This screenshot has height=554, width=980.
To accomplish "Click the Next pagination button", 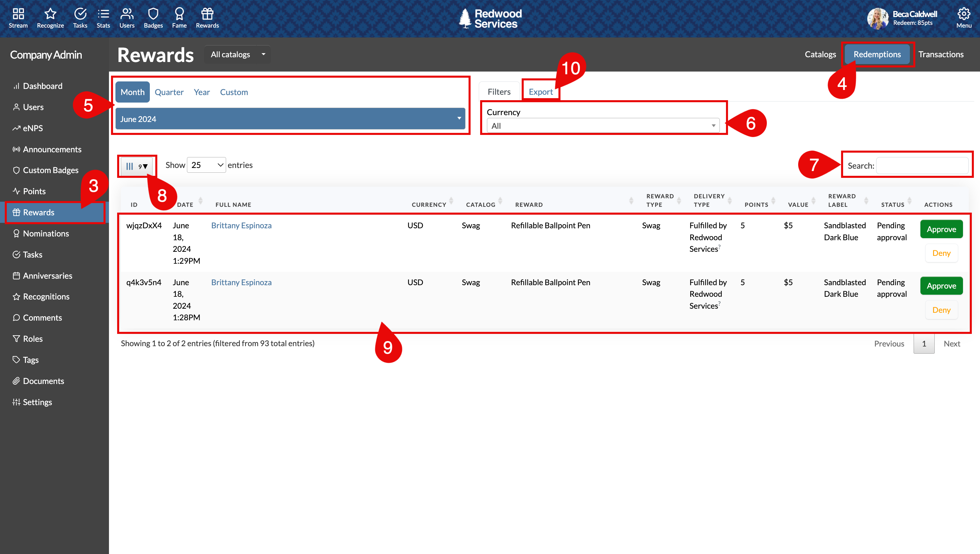I will [x=951, y=343].
